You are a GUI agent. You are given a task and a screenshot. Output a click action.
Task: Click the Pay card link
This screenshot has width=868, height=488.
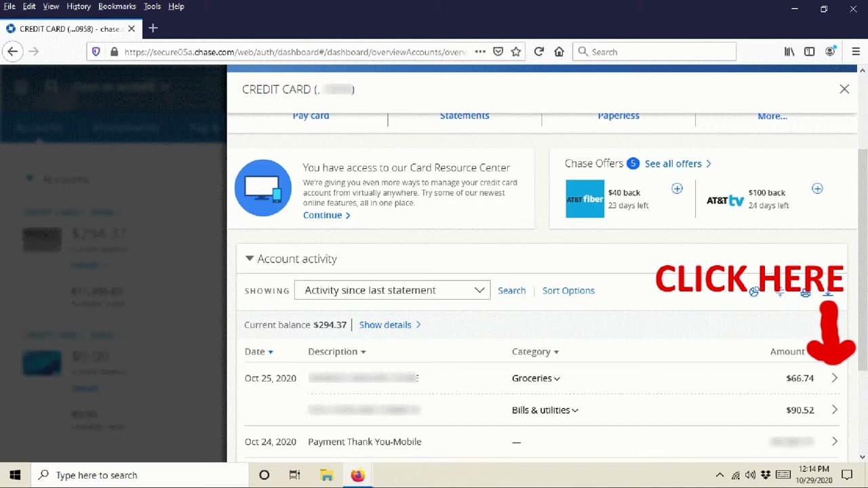tap(311, 116)
